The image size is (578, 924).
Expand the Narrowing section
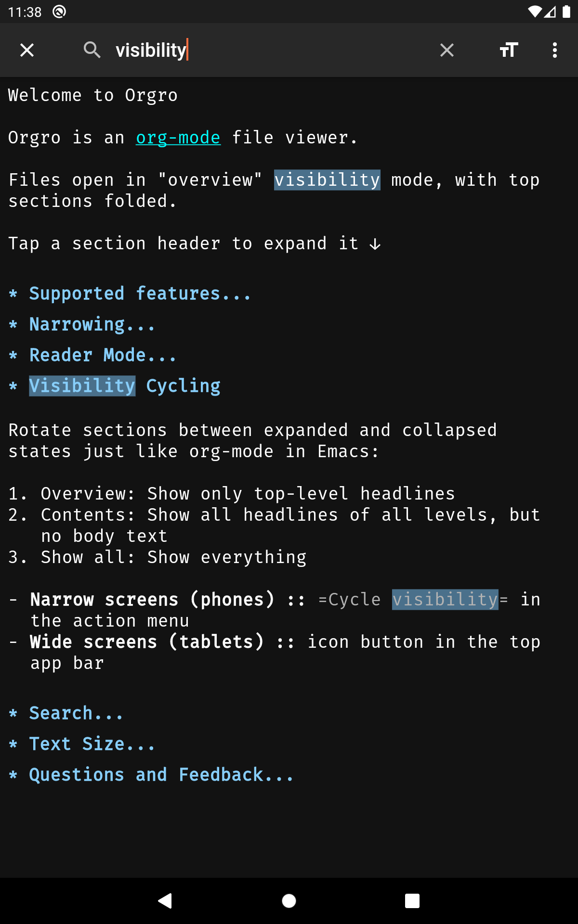tap(92, 324)
